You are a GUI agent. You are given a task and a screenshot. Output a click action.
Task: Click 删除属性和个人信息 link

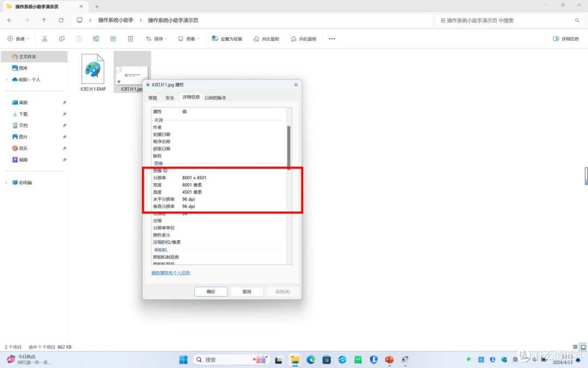click(170, 273)
